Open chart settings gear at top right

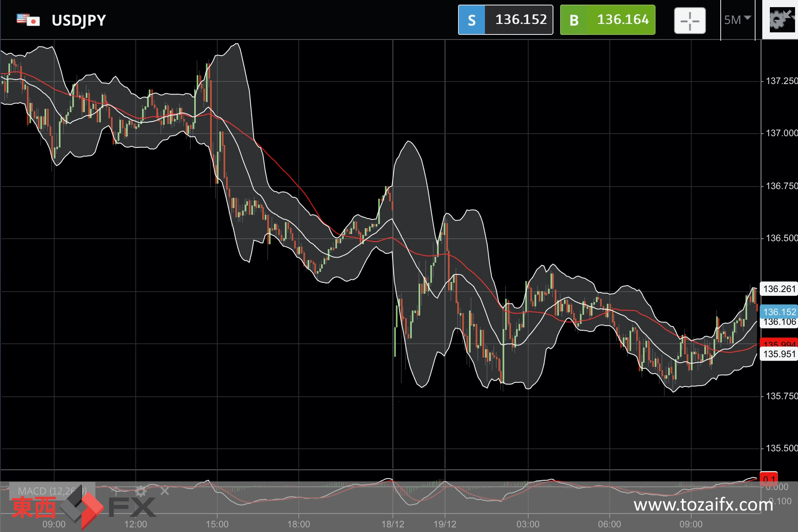click(780, 20)
